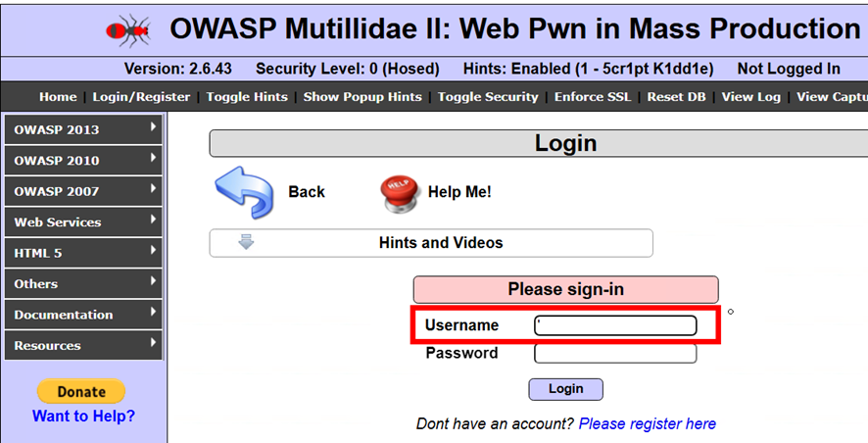
Task: Click the Back text link
Action: (x=306, y=192)
